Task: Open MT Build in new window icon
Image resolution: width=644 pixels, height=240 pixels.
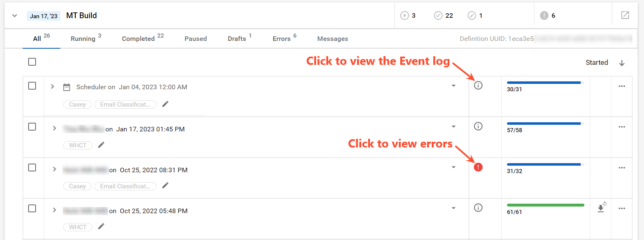Action: 625,15
